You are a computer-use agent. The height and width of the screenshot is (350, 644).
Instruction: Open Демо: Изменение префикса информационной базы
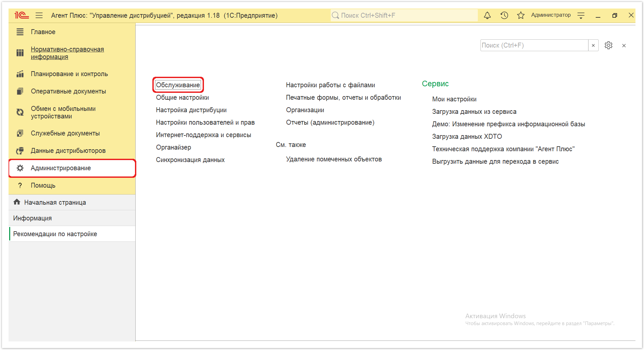tap(508, 124)
